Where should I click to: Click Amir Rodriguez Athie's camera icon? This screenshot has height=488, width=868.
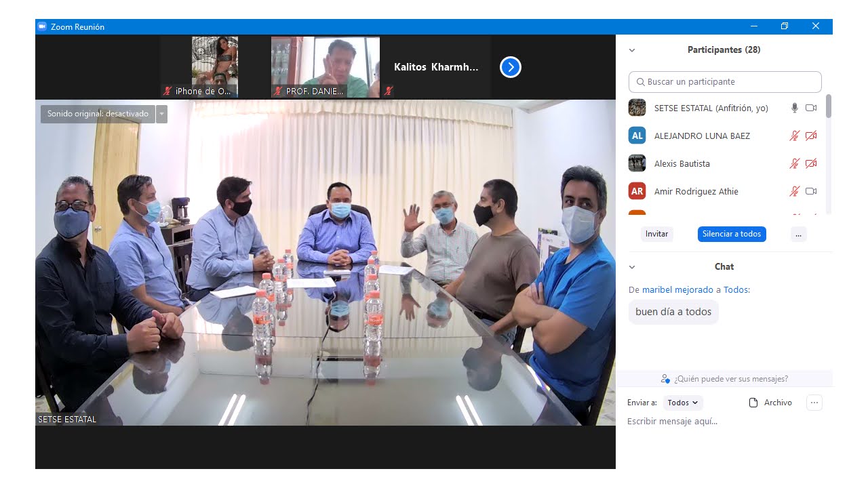(811, 191)
